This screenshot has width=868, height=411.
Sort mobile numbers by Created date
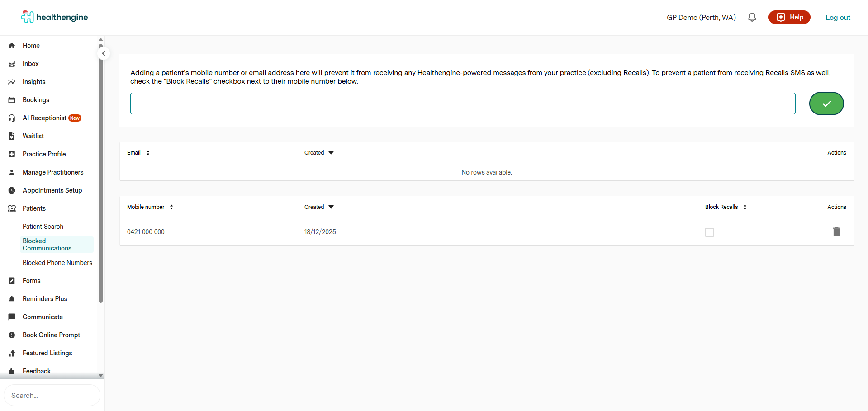pyautogui.click(x=319, y=207)
